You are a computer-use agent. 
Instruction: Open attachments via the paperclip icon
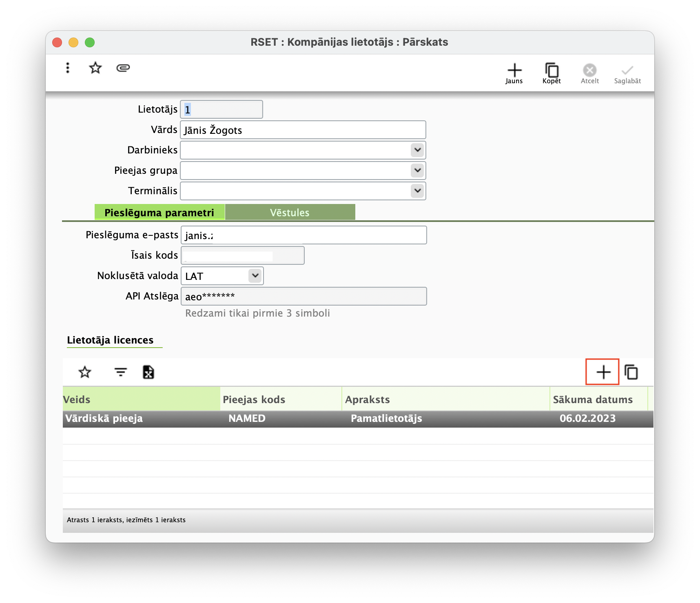click(x=123, y=68)
